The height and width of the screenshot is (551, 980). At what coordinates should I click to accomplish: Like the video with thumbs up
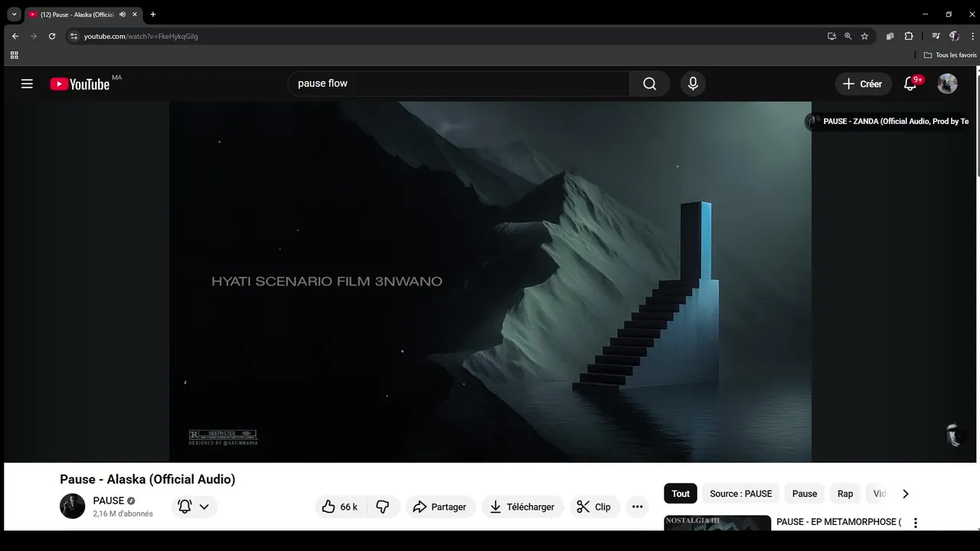tap(341, 507)
